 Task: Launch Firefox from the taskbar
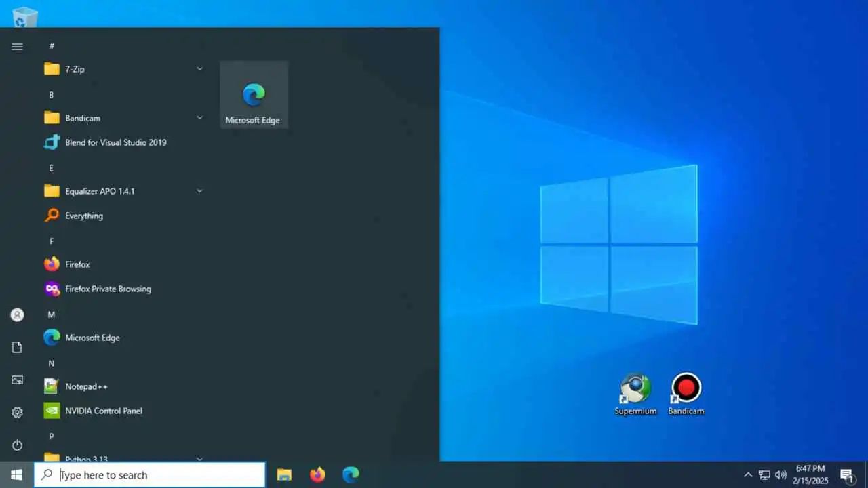[317, 475]
